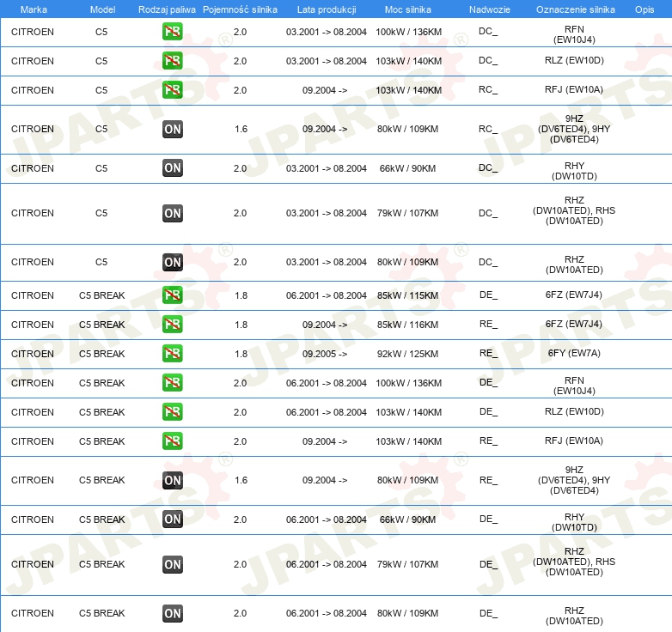Click the petrol icon in the C5 BREAK 85kW / 115KM row
The height and width of the screenshot is (632, 672).
point(172,295)
